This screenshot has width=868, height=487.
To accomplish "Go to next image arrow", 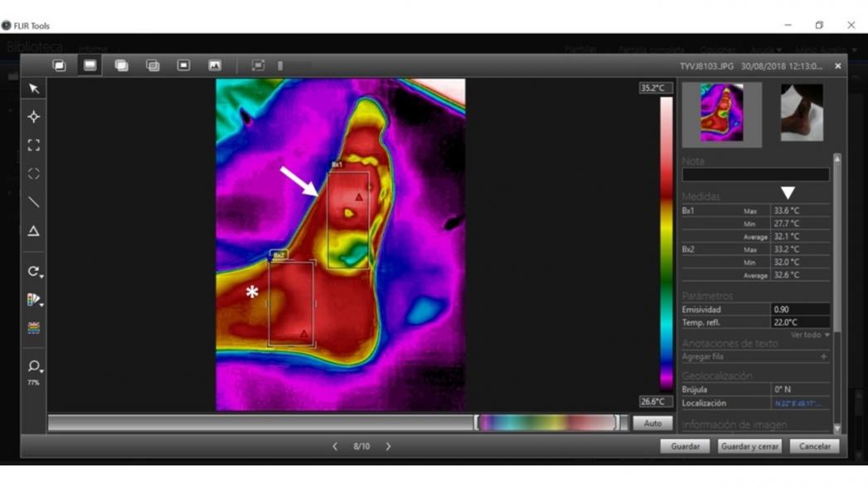I will [388, 446].
